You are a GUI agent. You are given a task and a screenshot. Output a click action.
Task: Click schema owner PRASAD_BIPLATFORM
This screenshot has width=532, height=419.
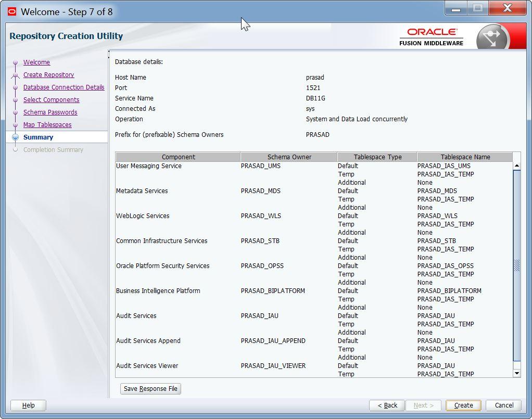273,291
